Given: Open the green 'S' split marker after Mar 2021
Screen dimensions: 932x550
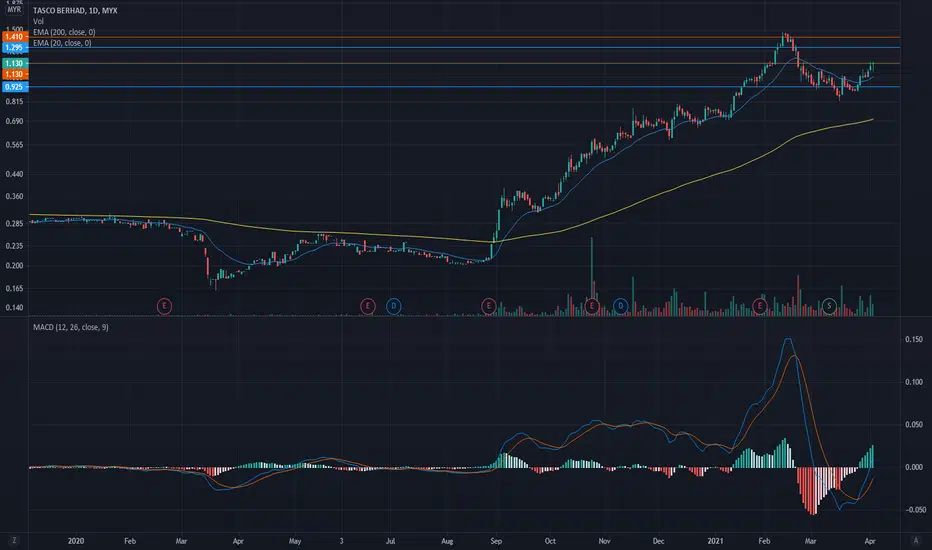Looking at the screenshot, I should click(x=829, y=307).
